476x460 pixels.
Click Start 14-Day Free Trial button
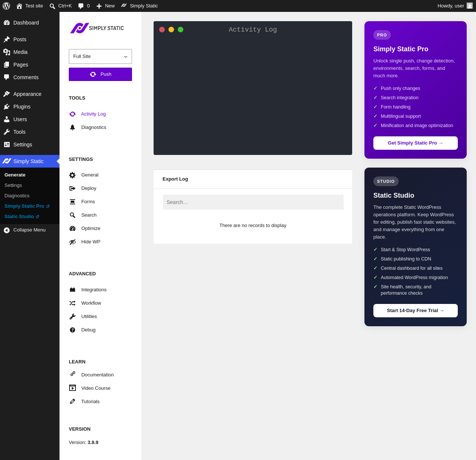click(415, 311)
